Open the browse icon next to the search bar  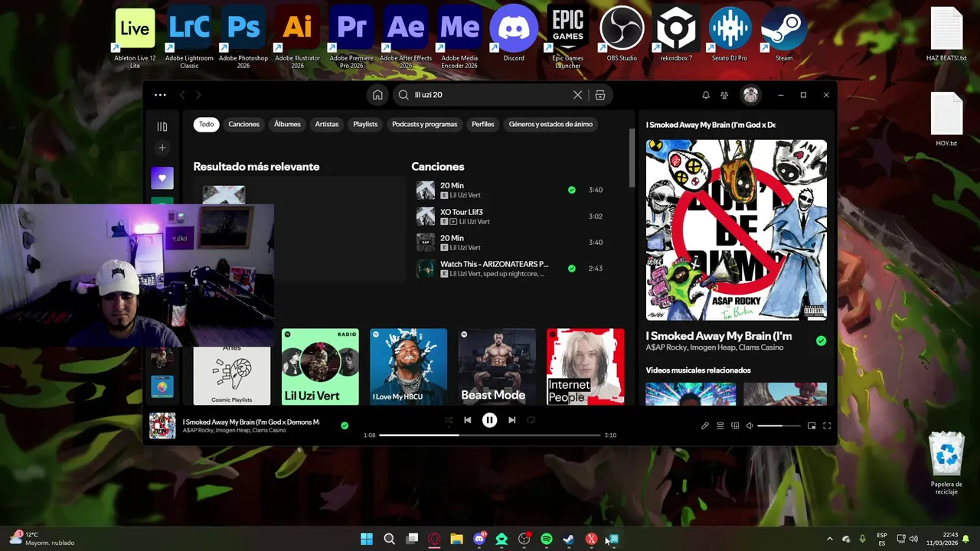[600, 95]
